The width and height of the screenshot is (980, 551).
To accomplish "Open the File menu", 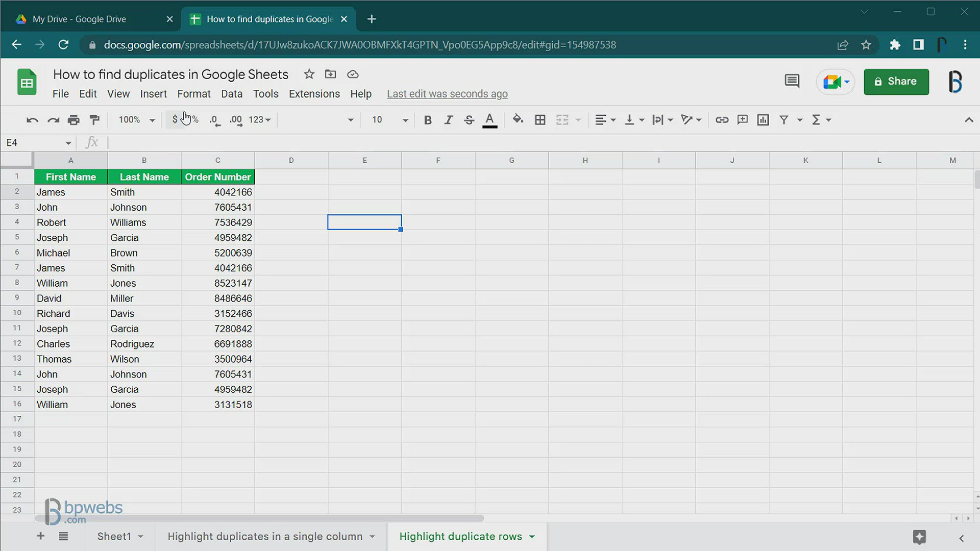I will [x=60, y=94].
